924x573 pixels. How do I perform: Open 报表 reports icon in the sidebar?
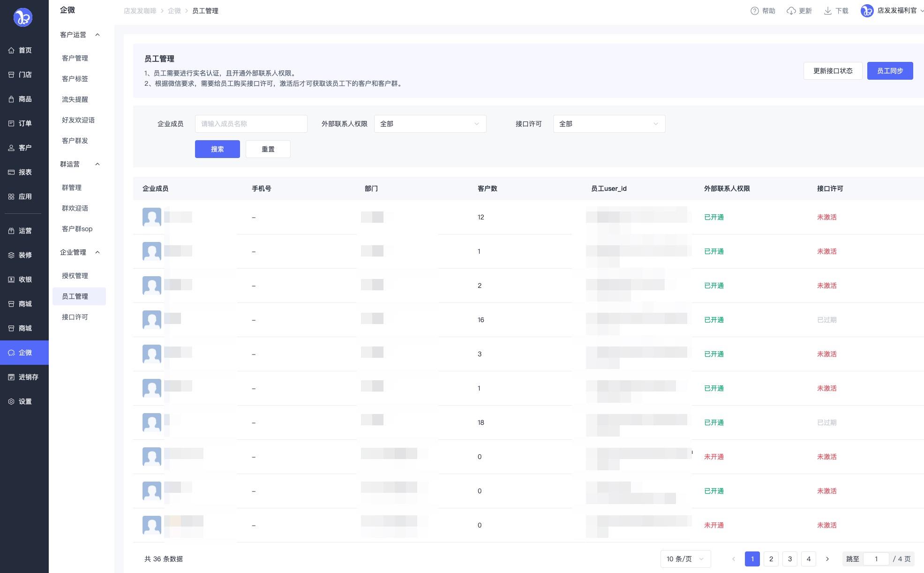[x=11, y=172]
